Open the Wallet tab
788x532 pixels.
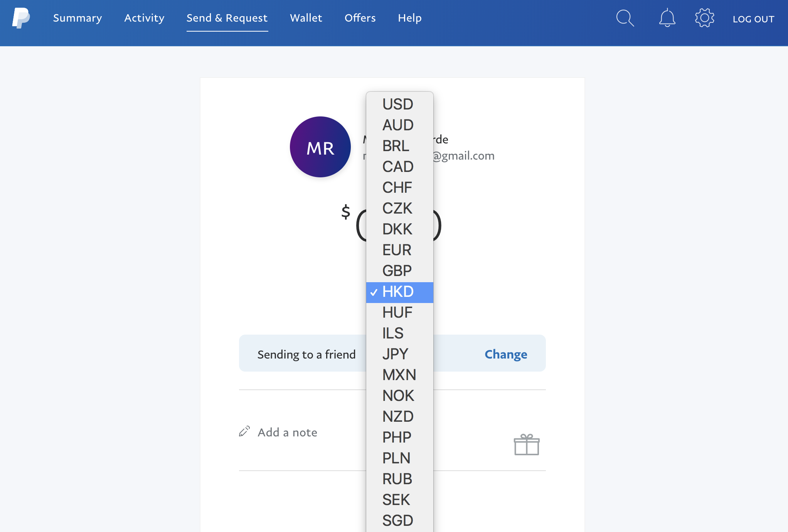(306, 18)
